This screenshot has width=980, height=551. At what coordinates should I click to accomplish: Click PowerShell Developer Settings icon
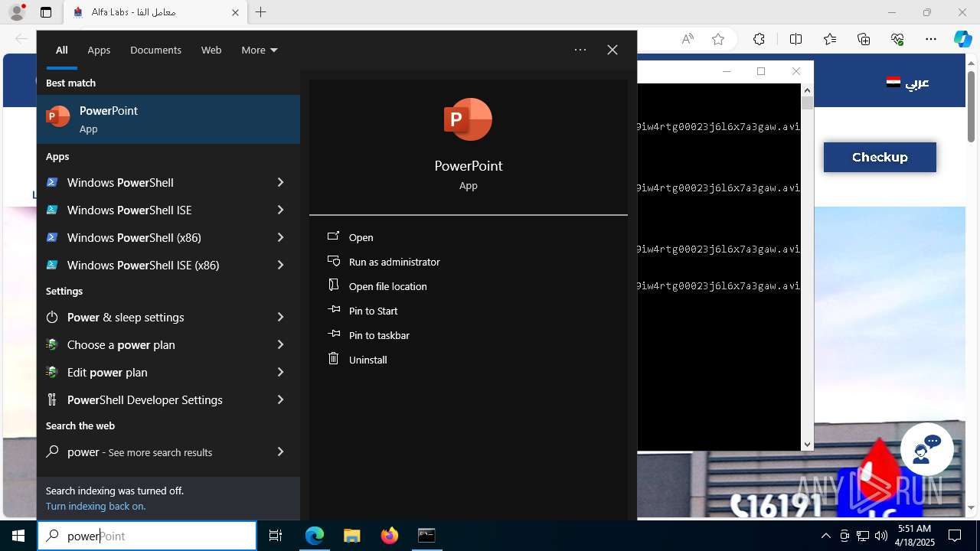coord(52,399)
